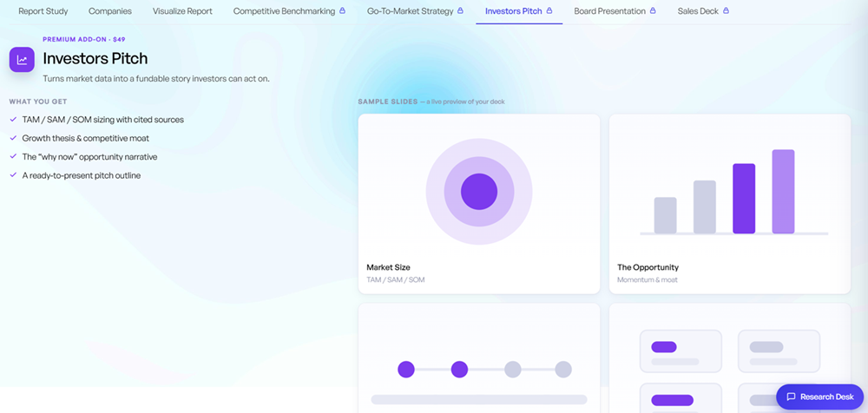Click The Opportunity slide title
868x413 pixels.
[648, 267]
